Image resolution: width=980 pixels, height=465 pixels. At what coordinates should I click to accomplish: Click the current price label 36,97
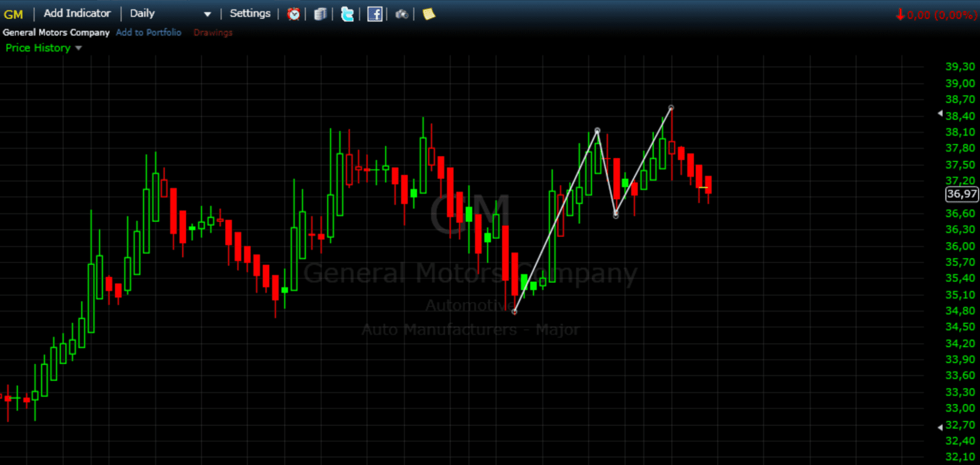coord(962,194)
